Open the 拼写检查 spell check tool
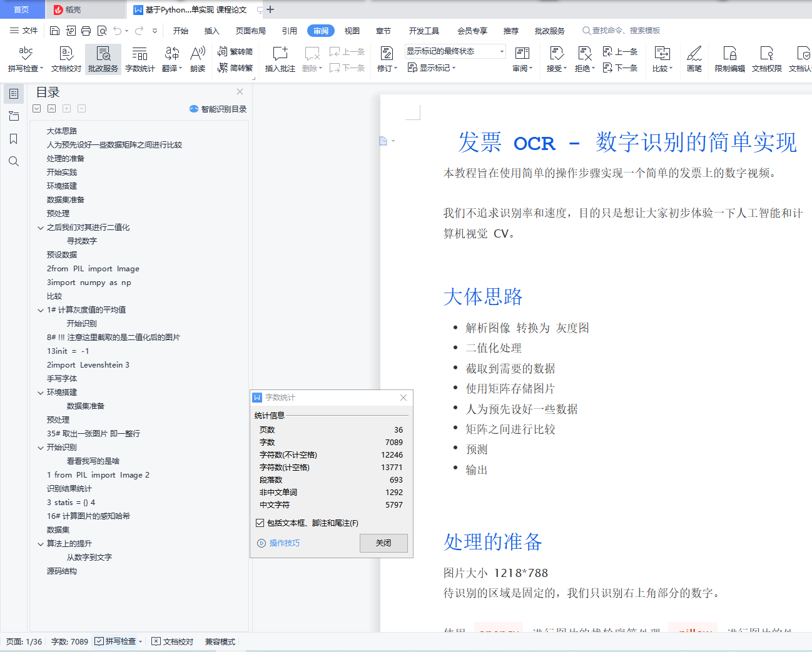 click(x=25, y=59)
